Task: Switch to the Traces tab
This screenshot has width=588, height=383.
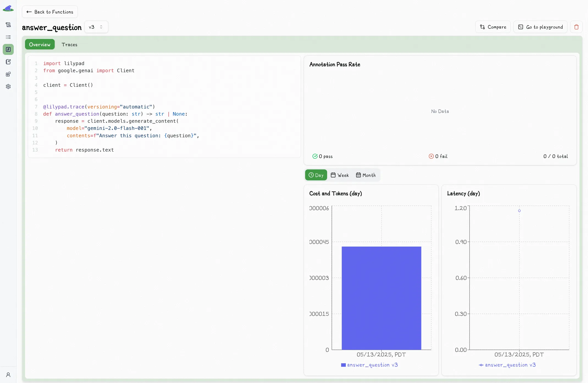Action: [x=69, y=44]
